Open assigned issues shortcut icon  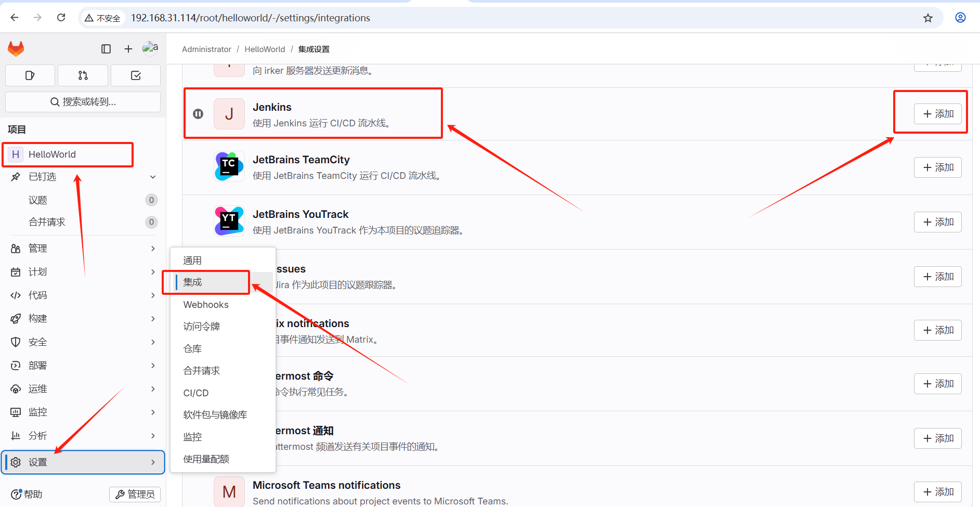tap(30, 76)
